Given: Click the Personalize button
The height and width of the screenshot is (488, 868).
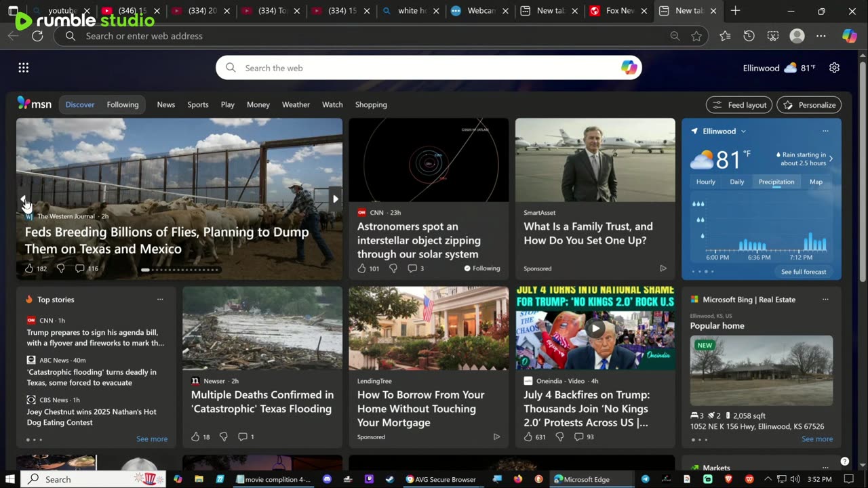Looking at the screenshot, I should pos(809,105).
